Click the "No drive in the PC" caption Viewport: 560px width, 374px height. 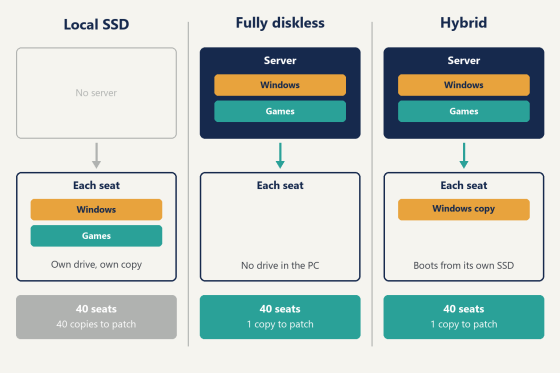[x=280, y=265]
